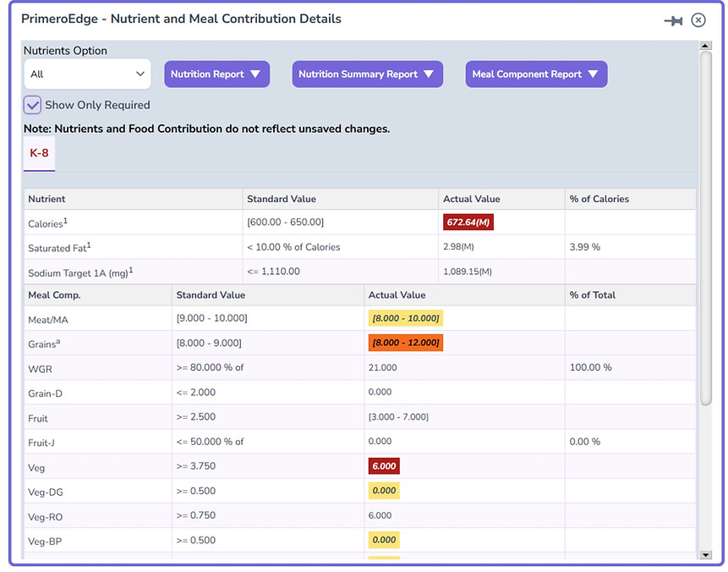Image resolution: width=728 pixels, height=572 pixels.
Task: Uncheck the Show Only Required checkbox
Action: (32, 105)
